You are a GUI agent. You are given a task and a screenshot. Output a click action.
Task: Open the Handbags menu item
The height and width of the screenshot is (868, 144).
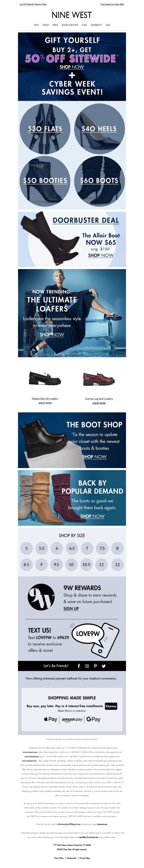click(96, 25)
